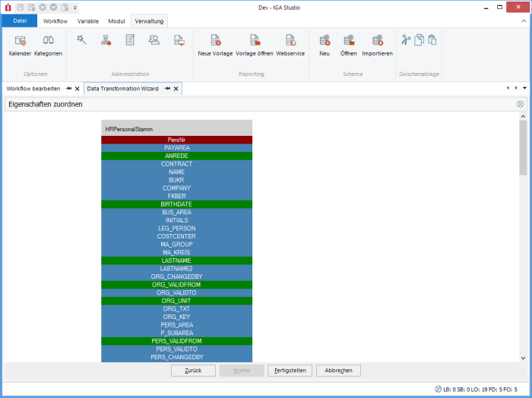Select the PAYAREA field row
Screen dimensions: 532x398
pyautogui.click(x=176, y=148)
